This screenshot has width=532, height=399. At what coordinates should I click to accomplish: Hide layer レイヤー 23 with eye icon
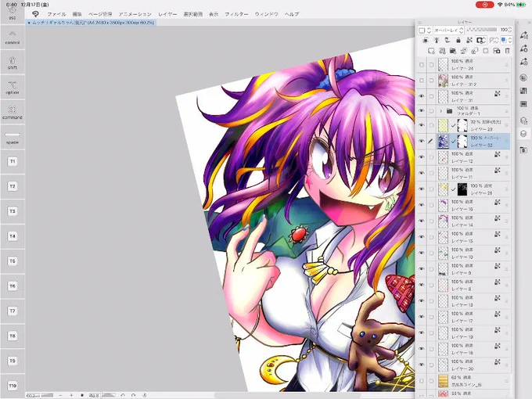pyautogui.click(x=422, y=125)
